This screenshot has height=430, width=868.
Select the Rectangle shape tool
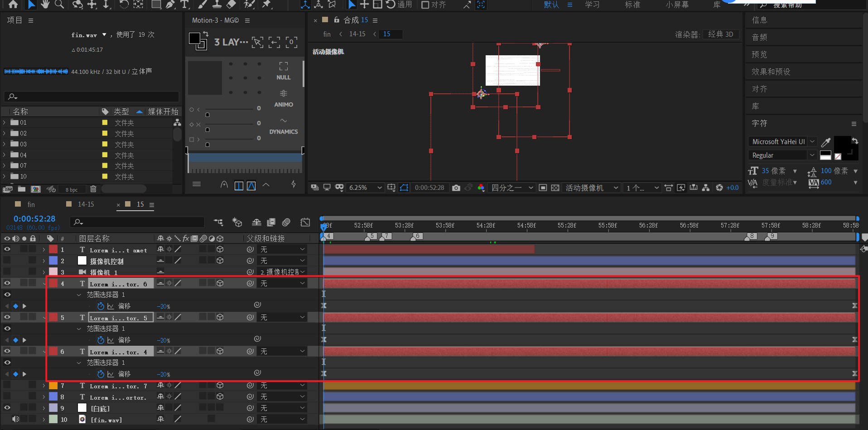click(x=156, y=5)
